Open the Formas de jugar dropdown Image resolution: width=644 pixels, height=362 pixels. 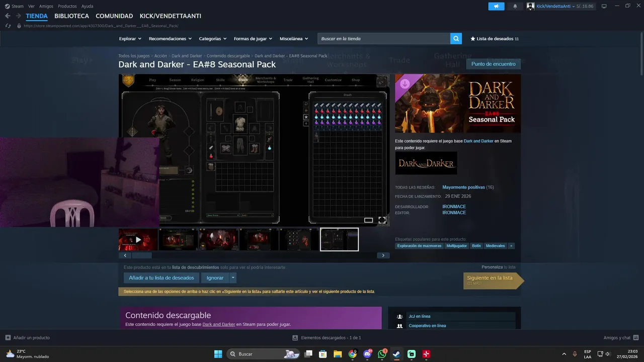253,39
